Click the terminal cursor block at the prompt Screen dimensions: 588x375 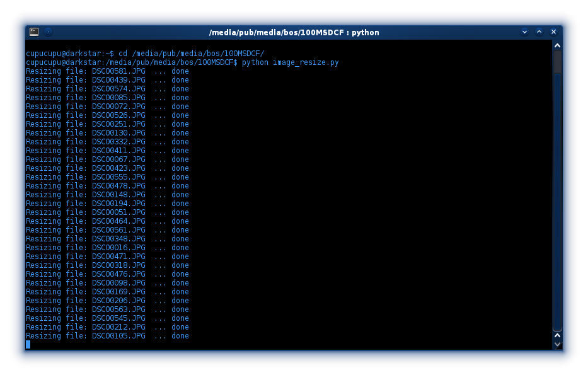click(28, 345)
